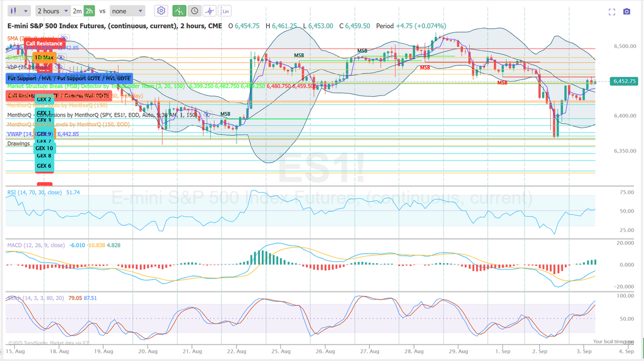The height and width of the screenshot is (361, 644).
Task: Open the 2 hours timeframe dropdown
Action: click(51, 11)
